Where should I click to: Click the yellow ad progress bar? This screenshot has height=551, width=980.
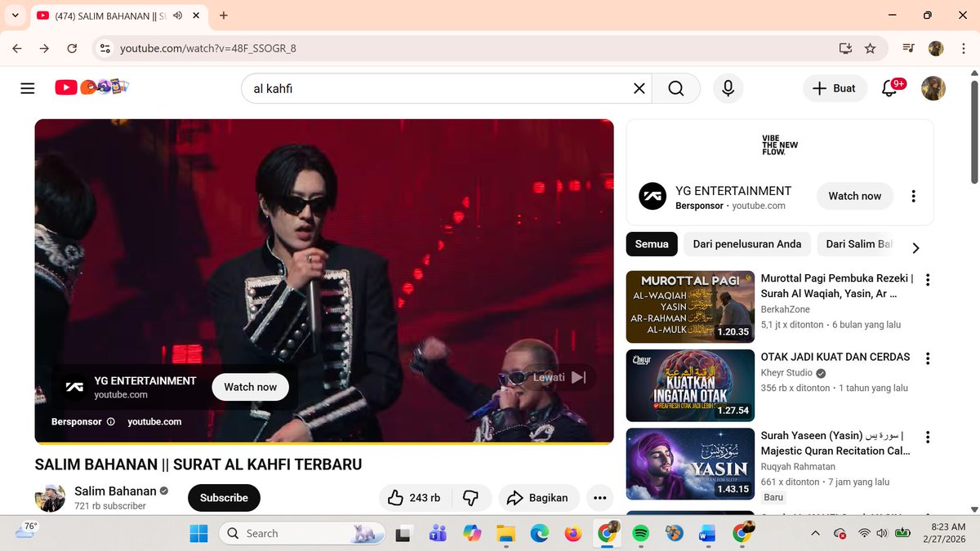[x=324, y=443]
